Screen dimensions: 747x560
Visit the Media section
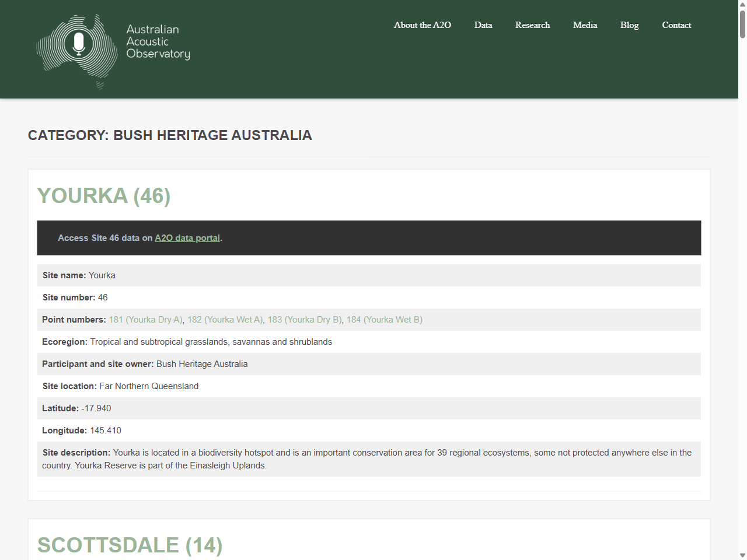[585, 25]
